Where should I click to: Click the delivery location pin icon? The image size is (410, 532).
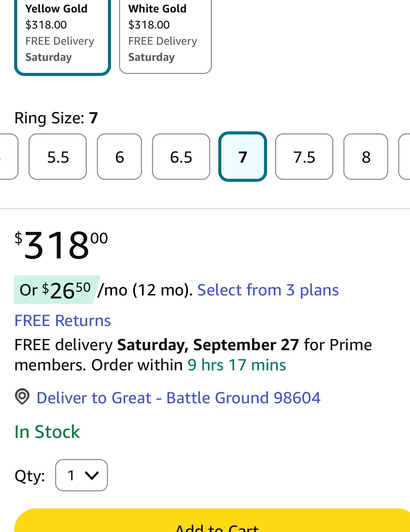22,397
